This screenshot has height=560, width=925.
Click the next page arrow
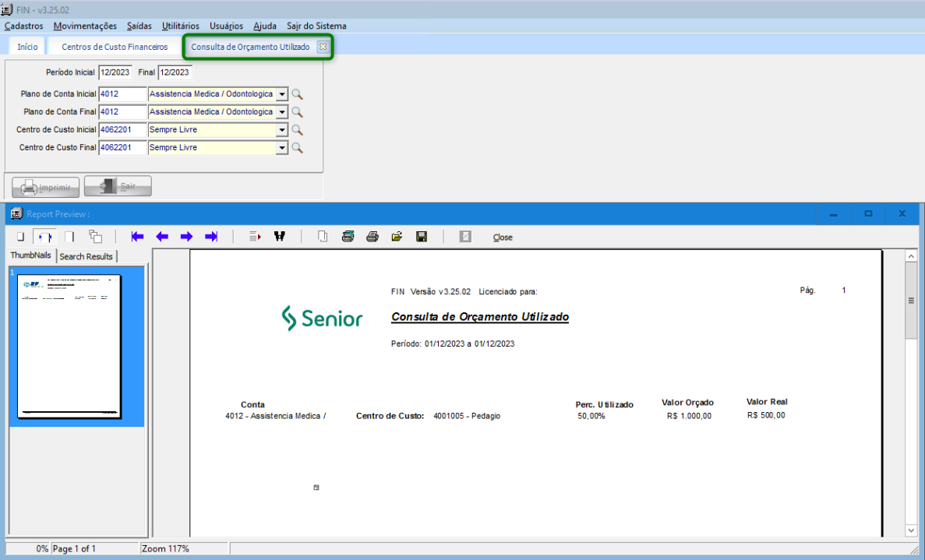point(186,237)
